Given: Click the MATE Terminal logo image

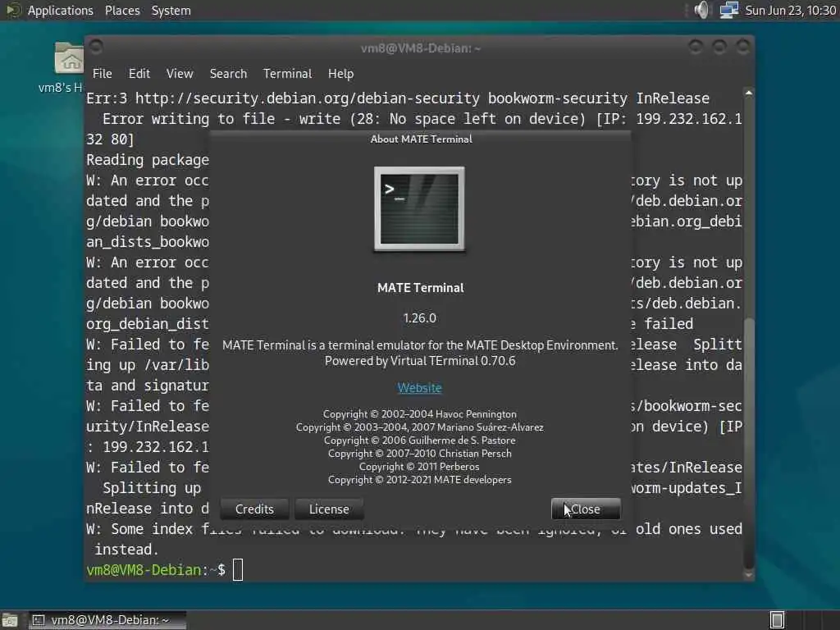Looking at the screenshot, I should pos(419,208).
